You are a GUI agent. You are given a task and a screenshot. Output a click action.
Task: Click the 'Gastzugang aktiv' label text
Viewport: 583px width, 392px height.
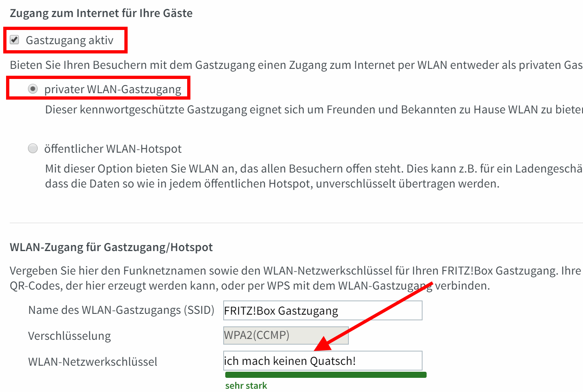tap(70, 40)
